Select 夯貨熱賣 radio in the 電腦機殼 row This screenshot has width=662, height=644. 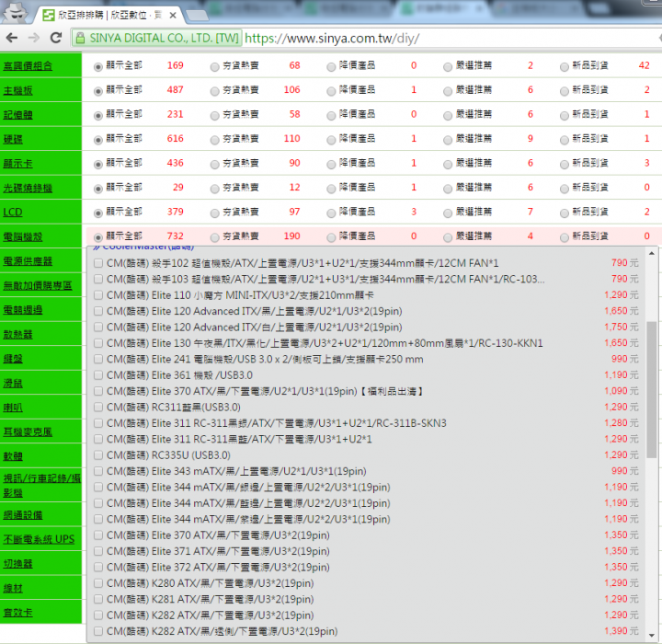(x=215, y=237)
